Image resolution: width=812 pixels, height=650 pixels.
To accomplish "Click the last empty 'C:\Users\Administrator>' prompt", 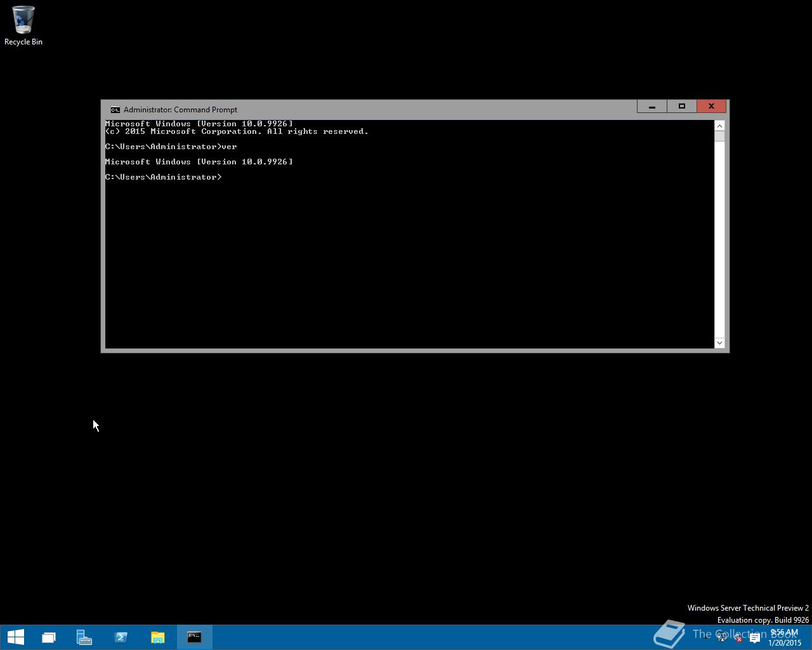I will tap(164, 177).
